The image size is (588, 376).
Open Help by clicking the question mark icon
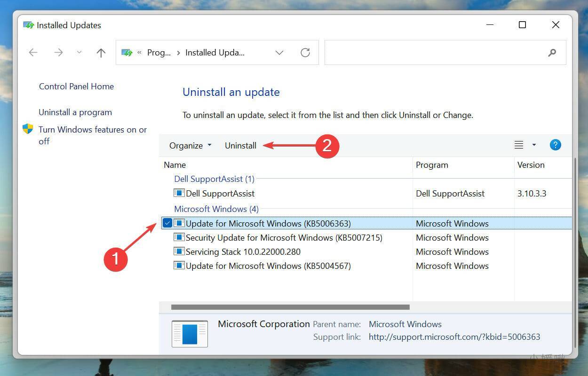555,145
